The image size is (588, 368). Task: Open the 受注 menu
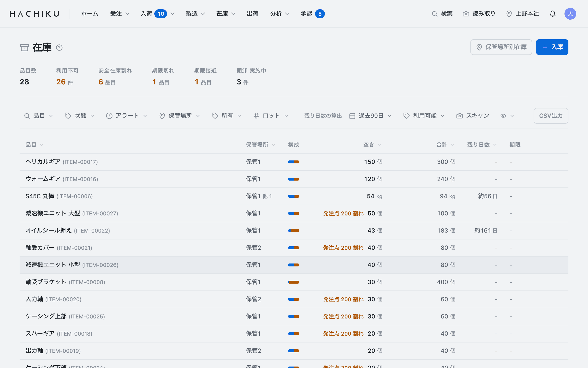(120, 14)
